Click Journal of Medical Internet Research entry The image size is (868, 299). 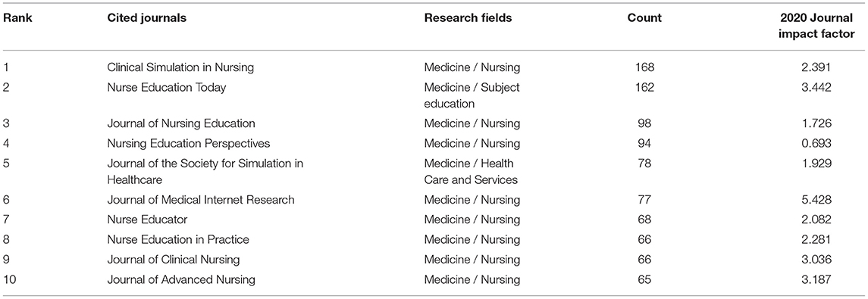pos(201,200)
